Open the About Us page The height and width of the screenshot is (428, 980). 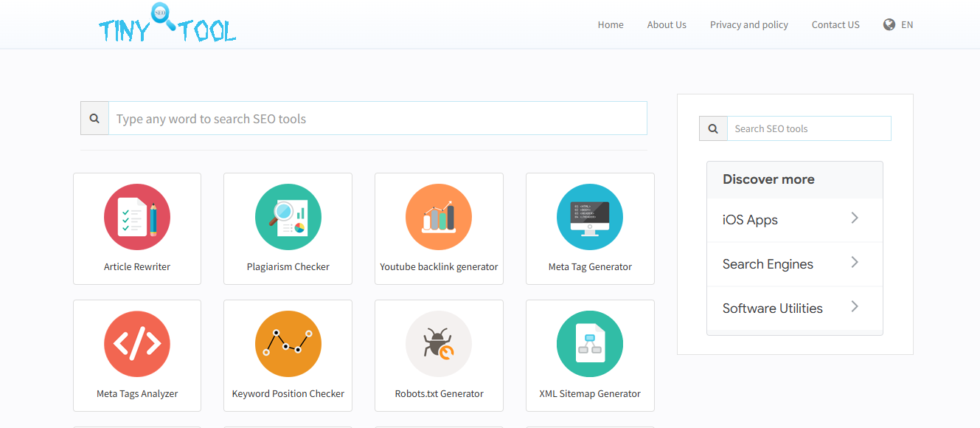(667, 24)
